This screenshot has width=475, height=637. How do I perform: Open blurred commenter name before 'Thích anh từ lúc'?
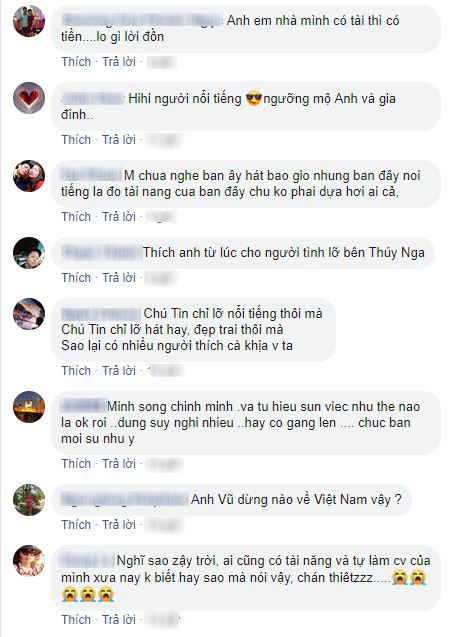coord(101,253)
